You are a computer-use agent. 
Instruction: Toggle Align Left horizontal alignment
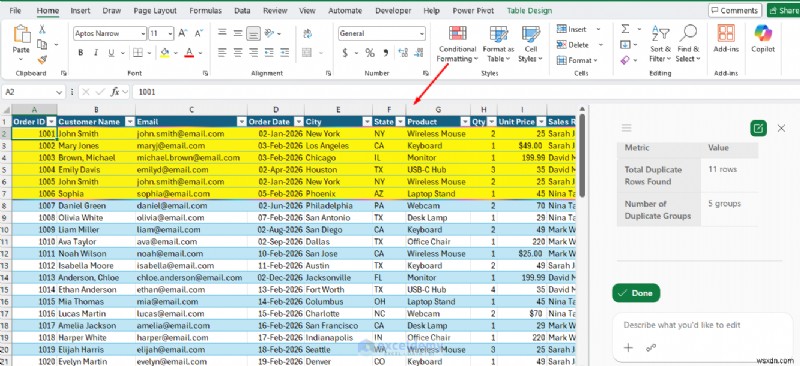[222, 52]
